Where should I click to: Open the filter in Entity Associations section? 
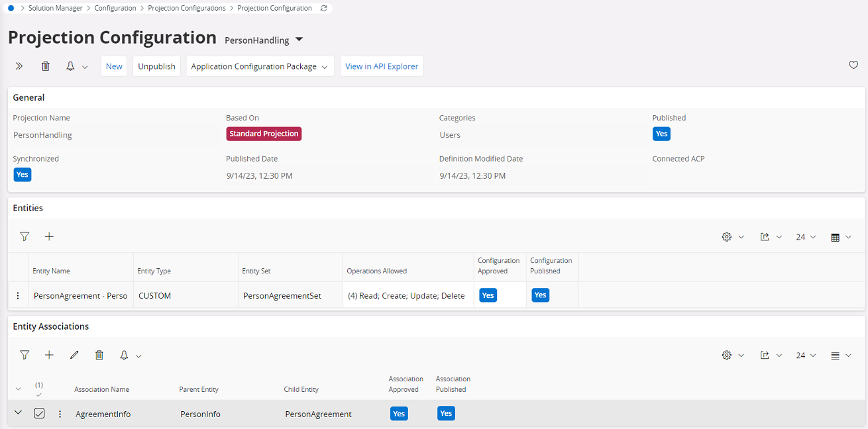click(25, 356)
